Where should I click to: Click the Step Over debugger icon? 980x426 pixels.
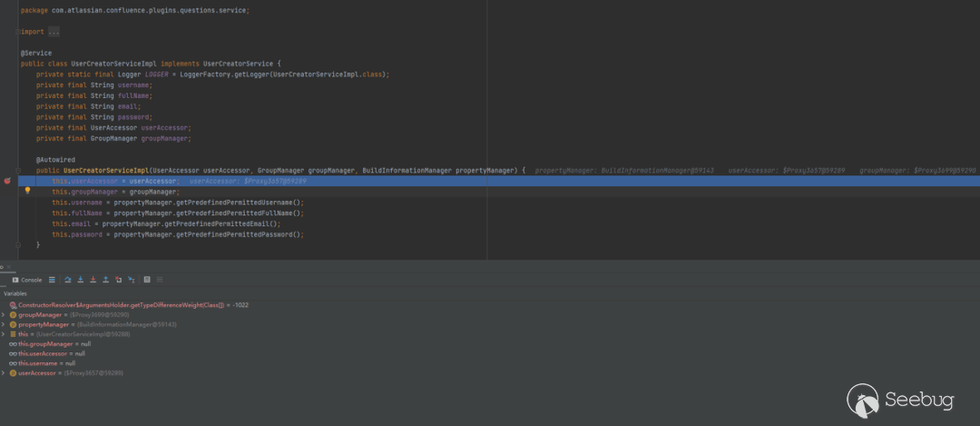tap(68, 280)
